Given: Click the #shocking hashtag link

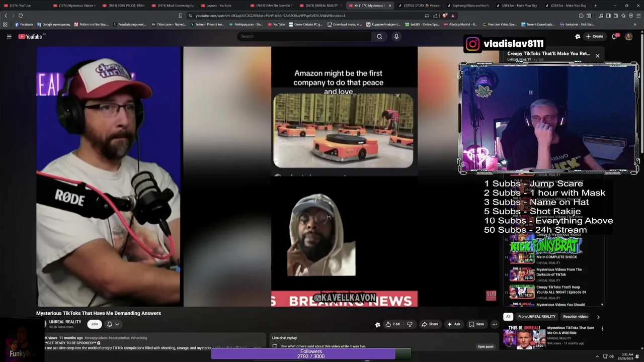Looking at the screenshot, I should click(x=139, y=338).
